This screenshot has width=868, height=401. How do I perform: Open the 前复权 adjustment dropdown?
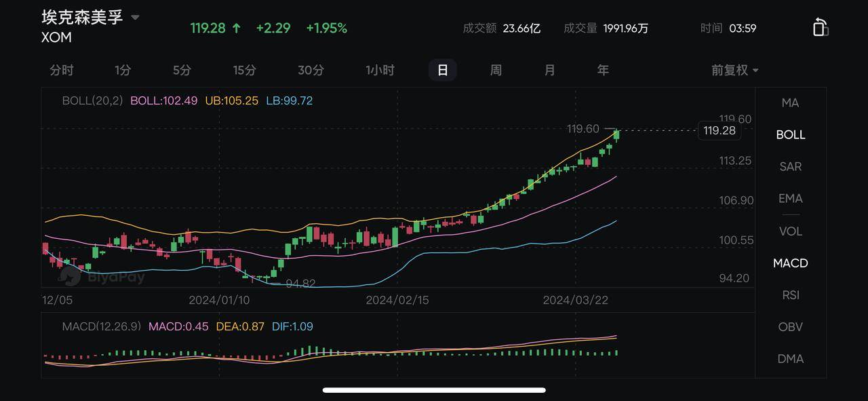[735, 70]
